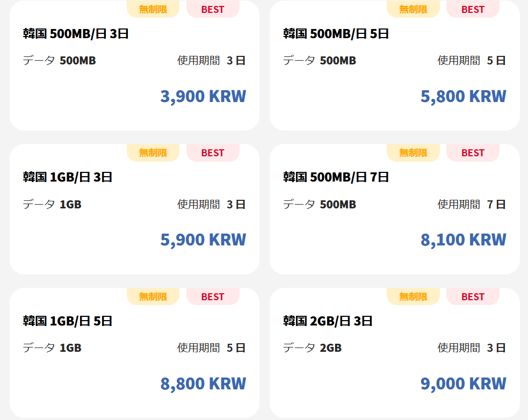
Task: Click 無制限 badge on 1GB/日 5日 card
Action: coord(153,296)
